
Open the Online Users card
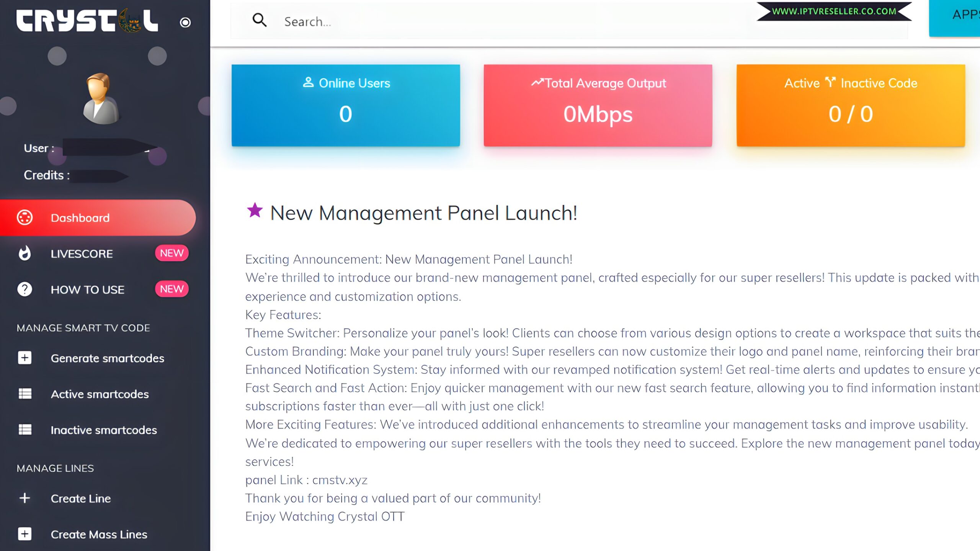point(345,105)
